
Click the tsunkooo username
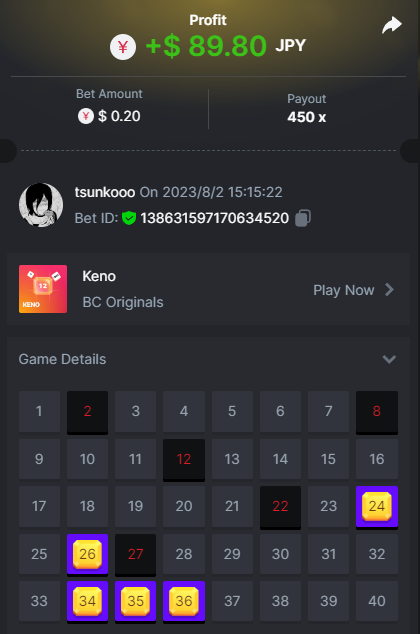coord(105,192)
